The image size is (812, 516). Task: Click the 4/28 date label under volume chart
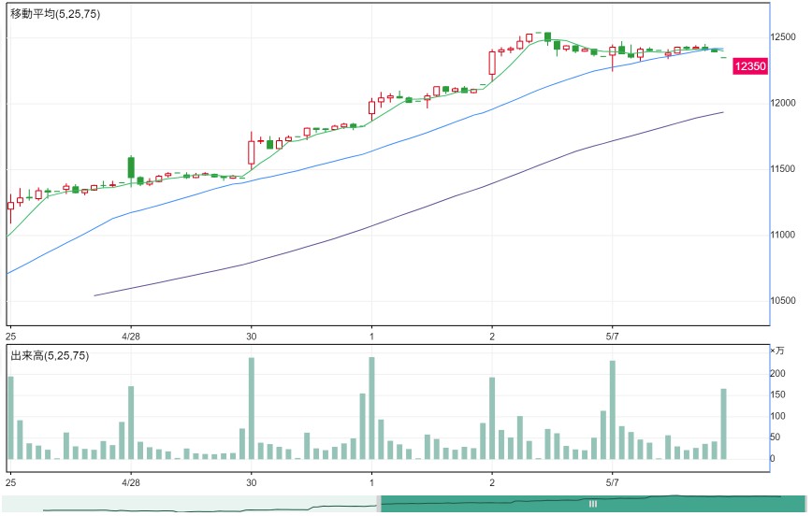[131, 482]
